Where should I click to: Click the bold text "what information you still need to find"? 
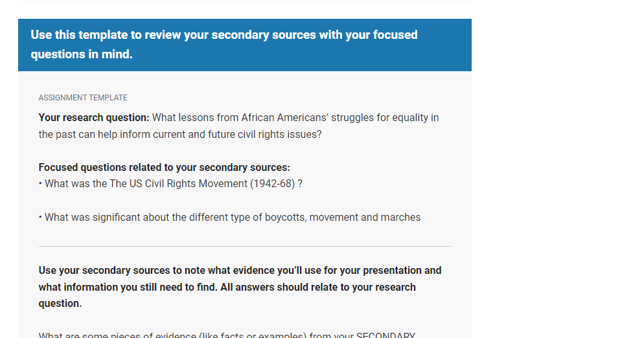128,287
